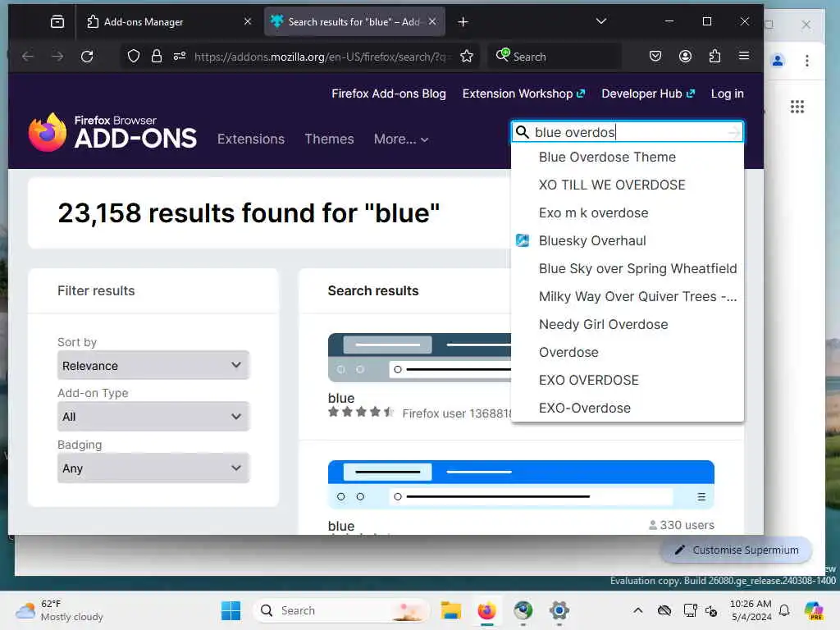
Task: Open the bright blue theme preview with 330 users
Action: pyautogui.click(x=521, y=484)
